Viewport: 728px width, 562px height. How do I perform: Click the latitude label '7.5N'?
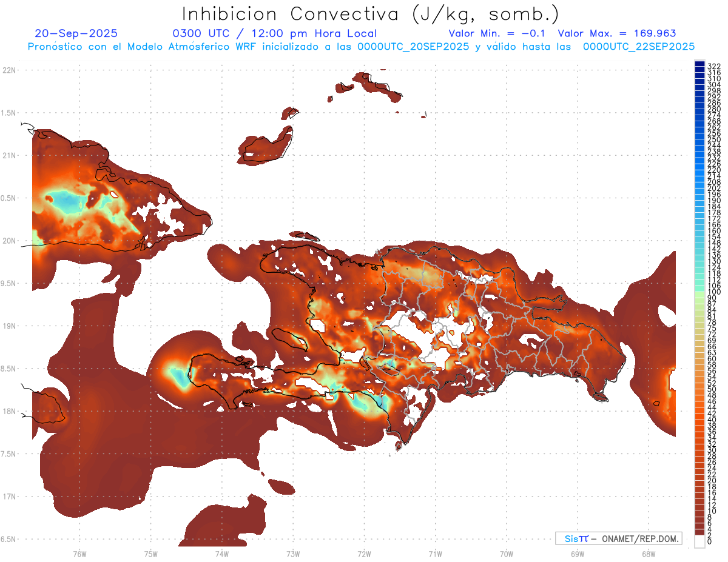coord(8,453)
